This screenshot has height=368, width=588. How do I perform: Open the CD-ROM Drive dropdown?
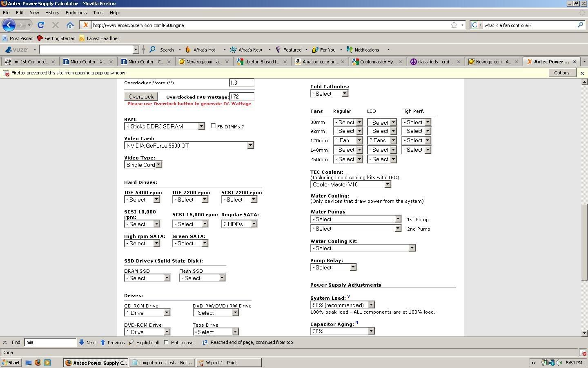(147, 313)
